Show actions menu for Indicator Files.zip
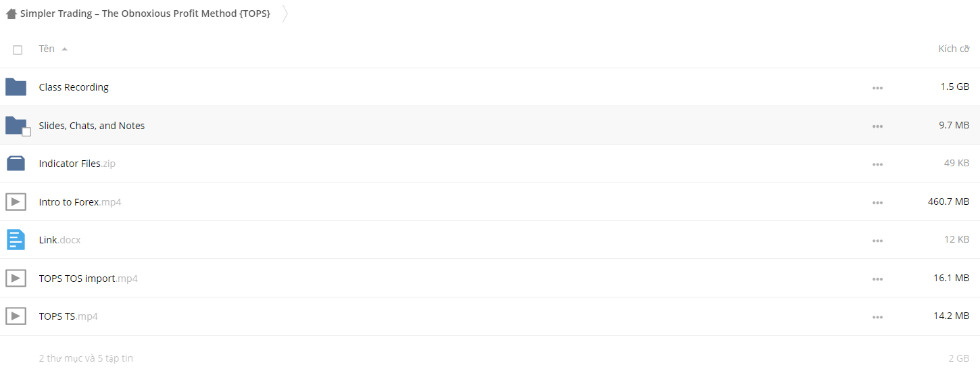Screen dimensions: 980x388 (x=877, y=164)
